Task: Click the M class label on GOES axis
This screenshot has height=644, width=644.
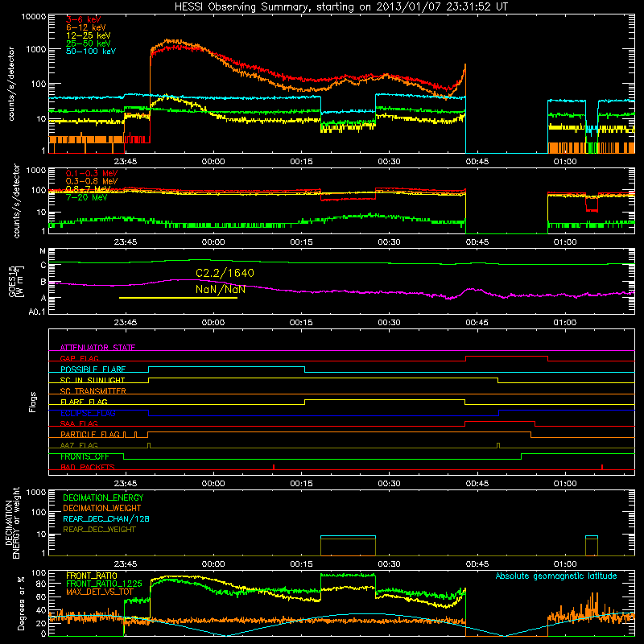Action: tap(43, 251)
